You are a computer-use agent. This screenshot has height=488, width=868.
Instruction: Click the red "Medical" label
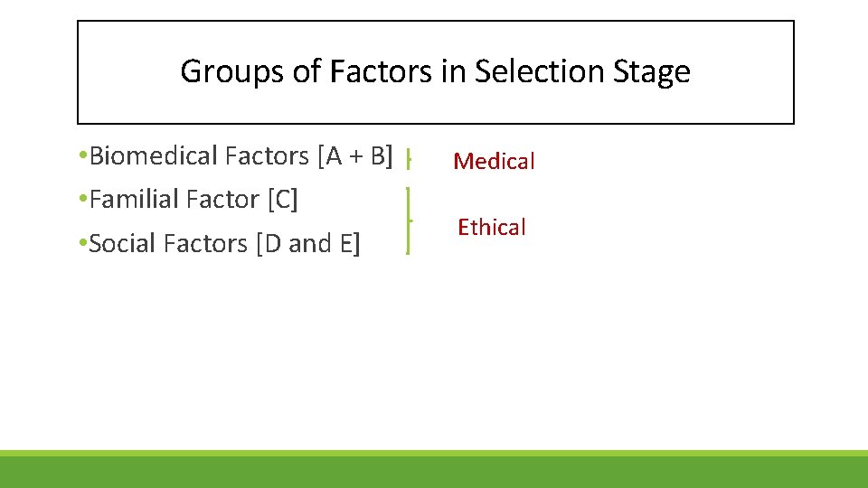point(494,162)
